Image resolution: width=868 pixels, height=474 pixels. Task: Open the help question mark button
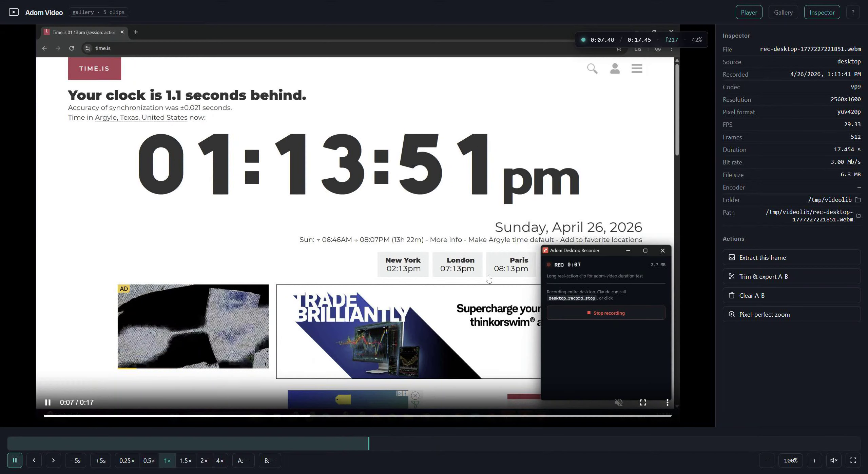(853, 12)
